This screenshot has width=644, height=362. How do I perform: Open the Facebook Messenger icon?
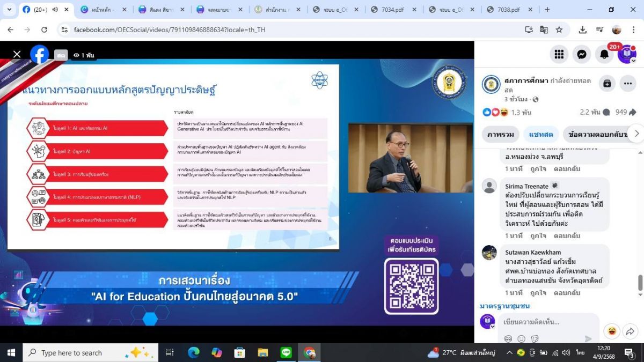(x=581, y=54)
